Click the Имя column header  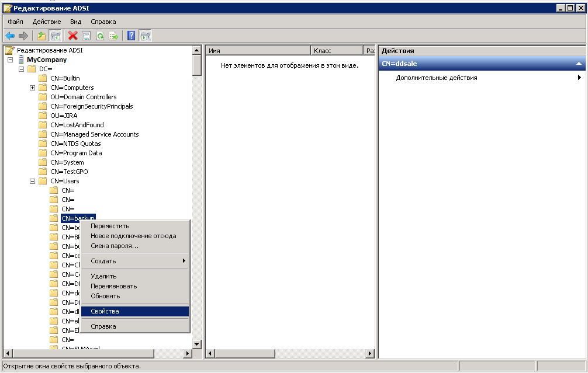click(x=257, y=51)
